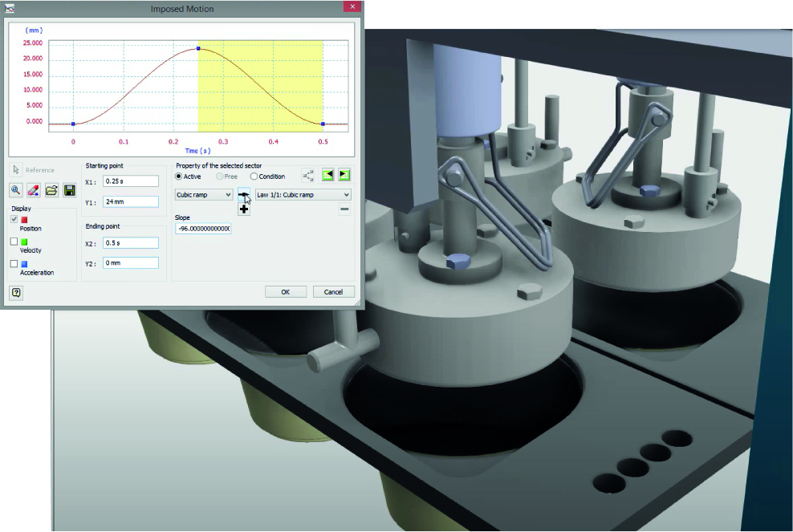
Task: Cancel the Imposed Motion dialog
Action: (333, 292)
